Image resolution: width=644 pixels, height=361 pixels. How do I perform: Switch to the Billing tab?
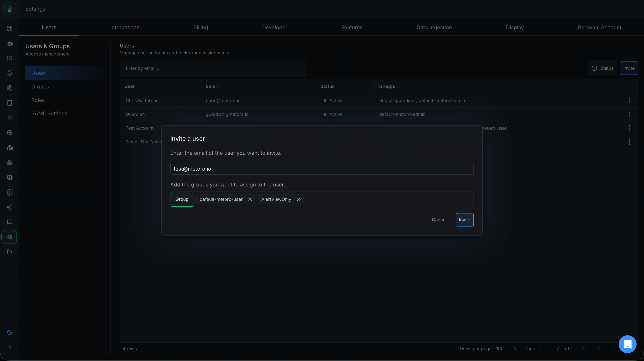click(x=201, y=28)
